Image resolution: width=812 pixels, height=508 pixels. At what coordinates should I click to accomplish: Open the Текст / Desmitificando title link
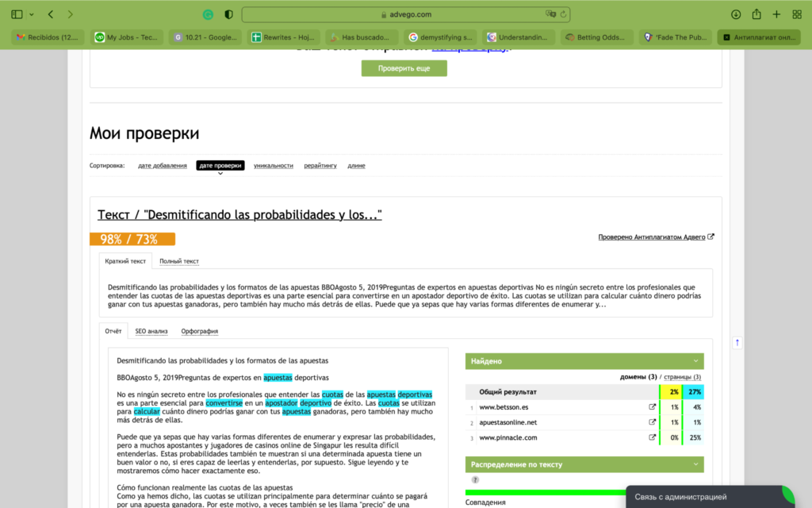(x=239, y=214)
